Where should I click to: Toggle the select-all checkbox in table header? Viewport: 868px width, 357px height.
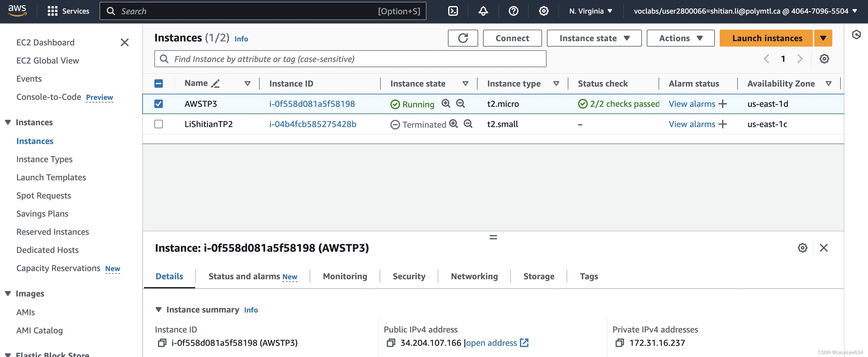pyautogui.click(x=158, y=83)
